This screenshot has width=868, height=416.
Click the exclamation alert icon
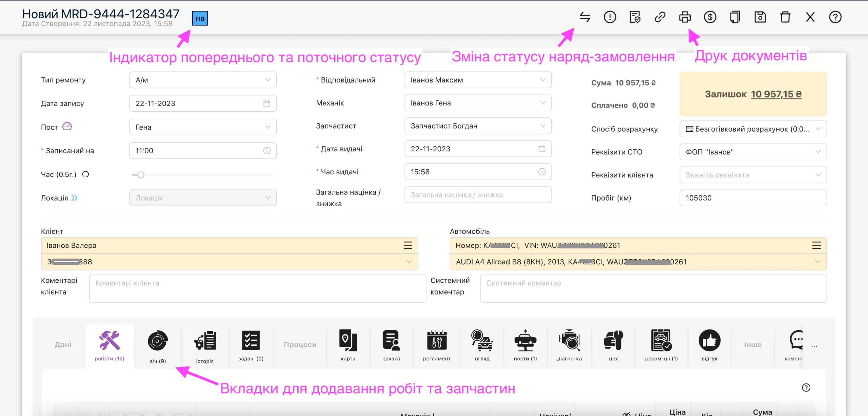pos(610,17)
